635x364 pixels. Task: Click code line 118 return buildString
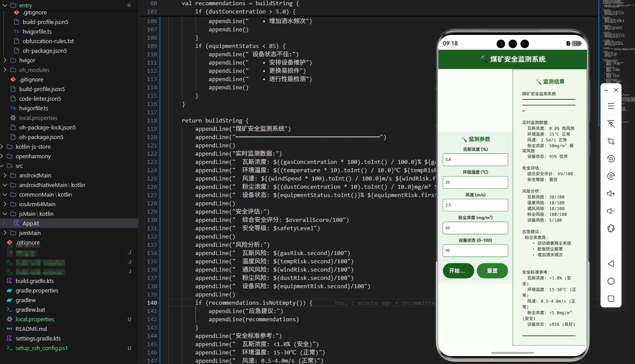215,120
